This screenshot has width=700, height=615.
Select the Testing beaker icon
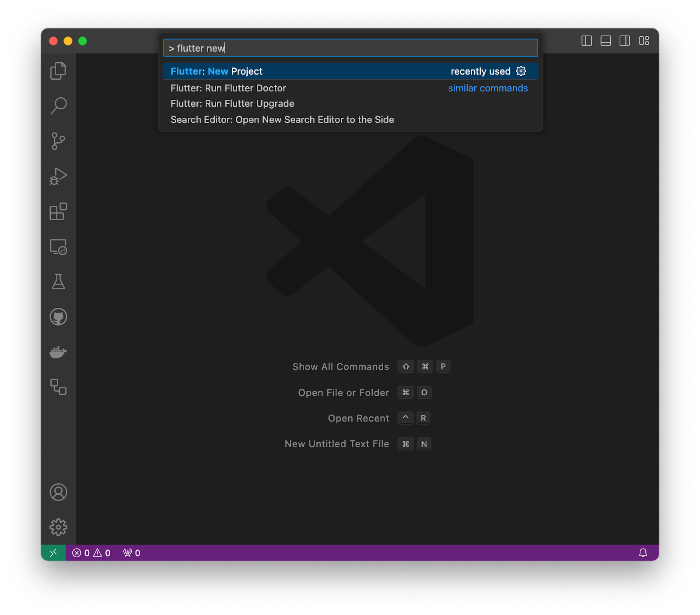(x=59, y=282)
